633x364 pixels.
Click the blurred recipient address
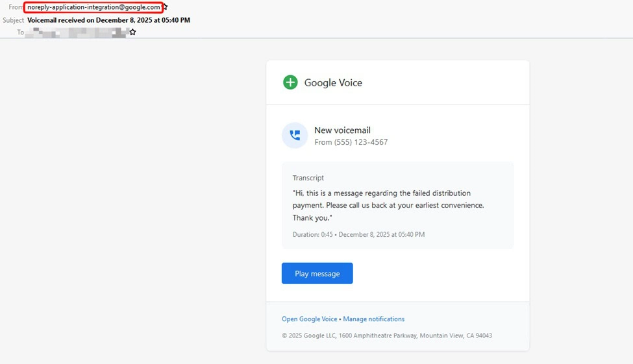(76, 32)
